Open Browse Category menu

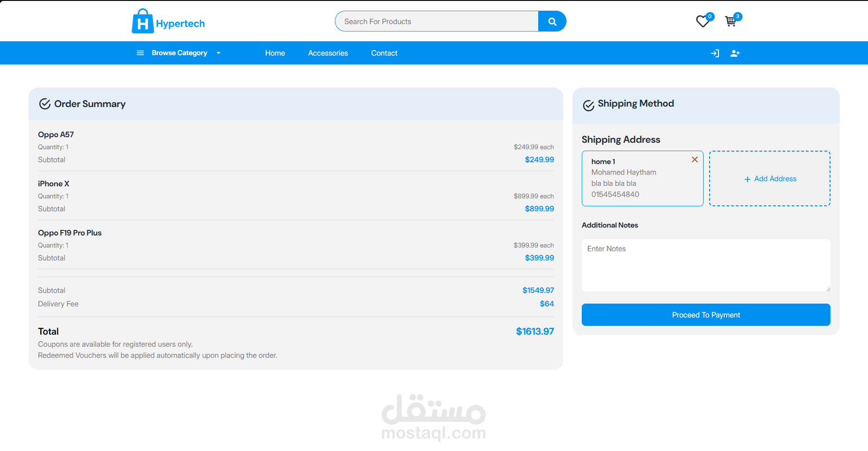(x=179, y=53)
